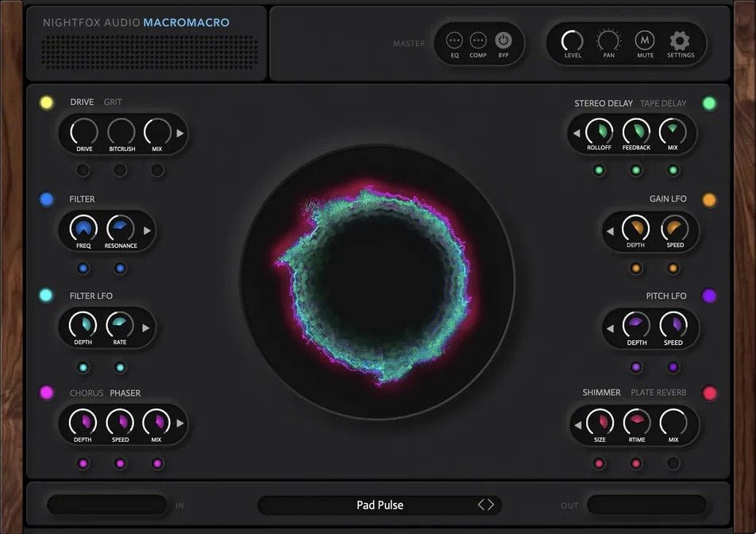Enable the Filter section blue LED
This screenshot has width=756, height=534.
click(46, 199)
